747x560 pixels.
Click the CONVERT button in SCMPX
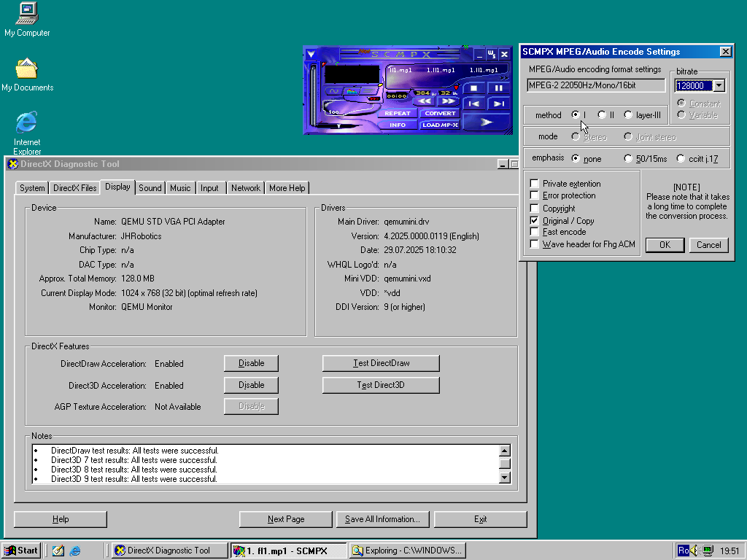pyautogui.click(x=440, y=113)
